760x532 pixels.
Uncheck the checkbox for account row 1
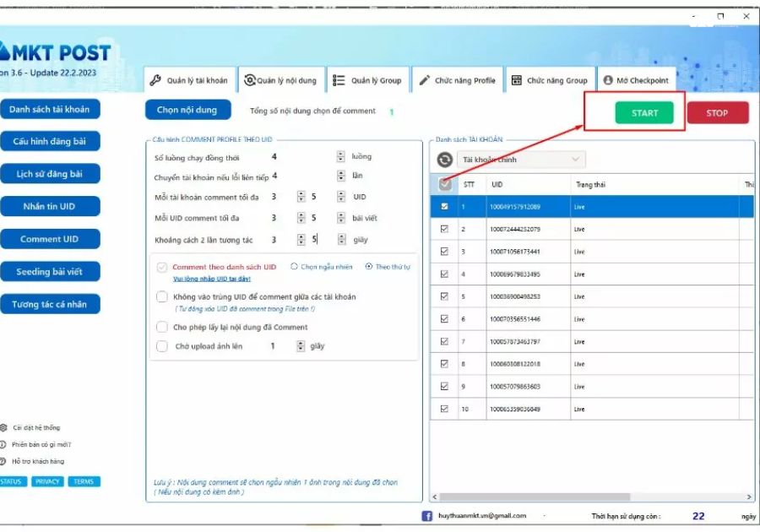tap(444, 206)
